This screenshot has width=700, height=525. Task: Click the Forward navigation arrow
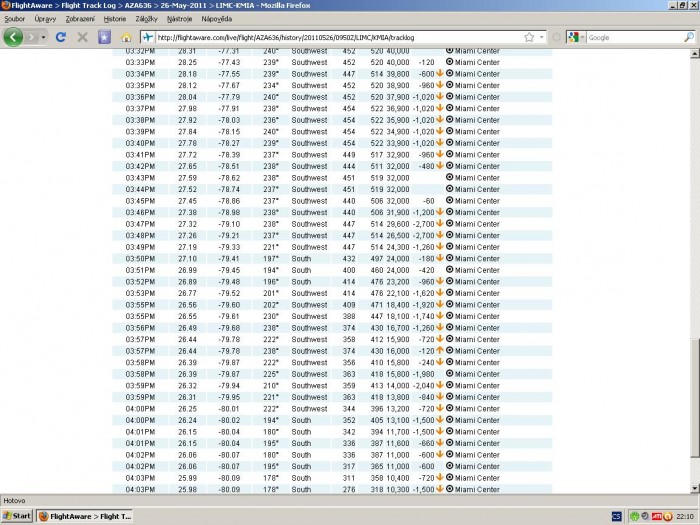(31, 37)
